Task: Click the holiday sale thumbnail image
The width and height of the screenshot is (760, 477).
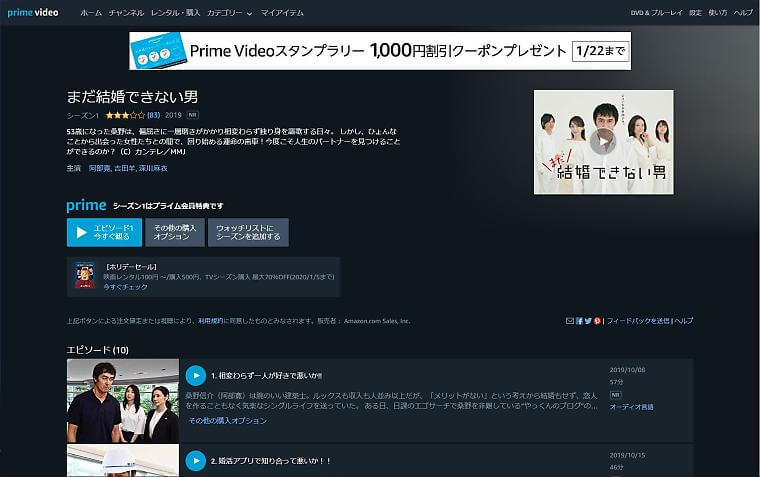Action: pos(85,275)
